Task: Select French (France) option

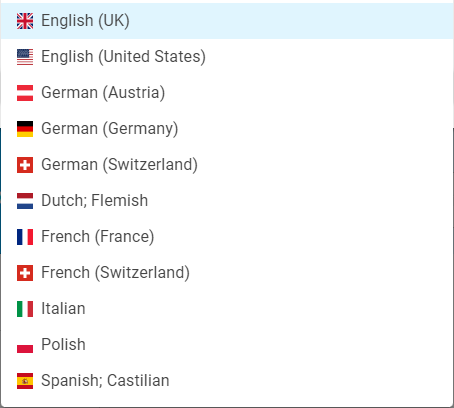Action: tap(227, 237)
